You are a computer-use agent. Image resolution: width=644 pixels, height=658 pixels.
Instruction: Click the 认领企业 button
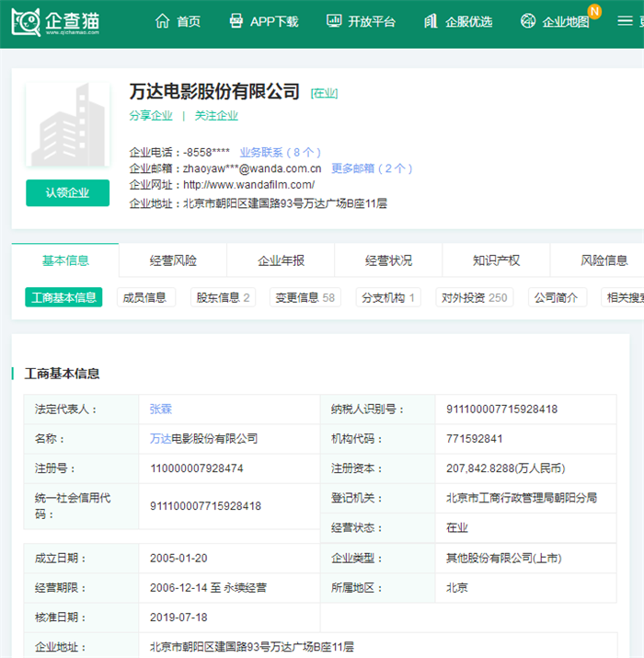tap(67, 192)
